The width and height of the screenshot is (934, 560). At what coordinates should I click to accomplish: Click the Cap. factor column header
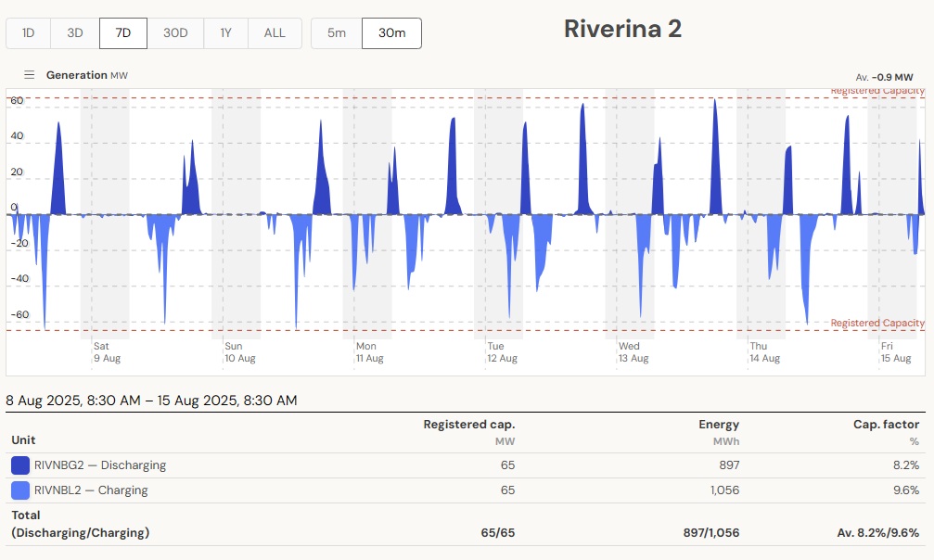point(886,425)
